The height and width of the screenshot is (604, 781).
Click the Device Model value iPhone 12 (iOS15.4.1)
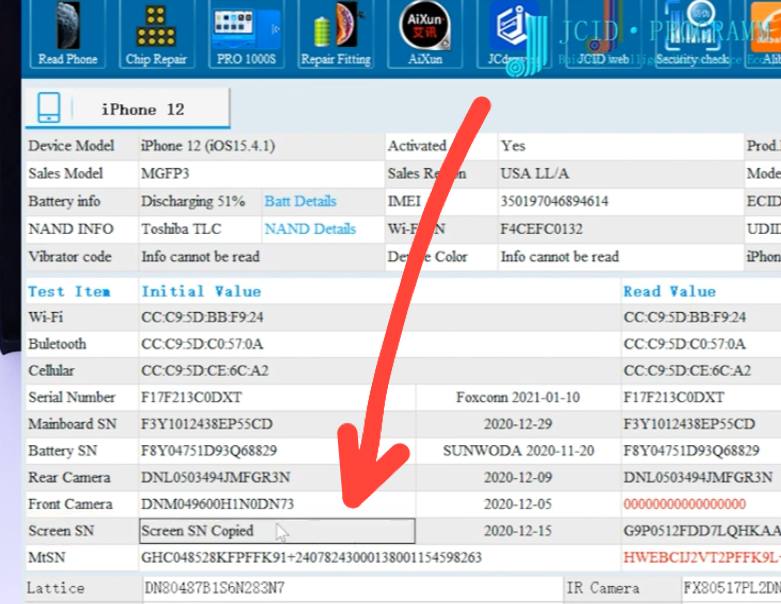[x=208, y=146]
